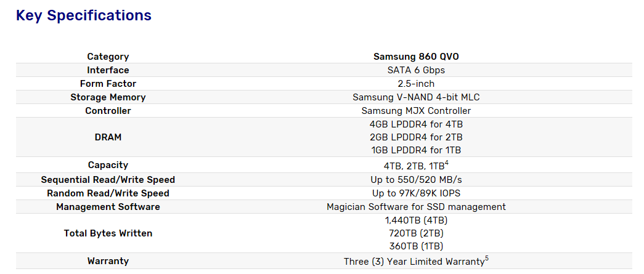Select the Interface row label

tap(108, 70)
